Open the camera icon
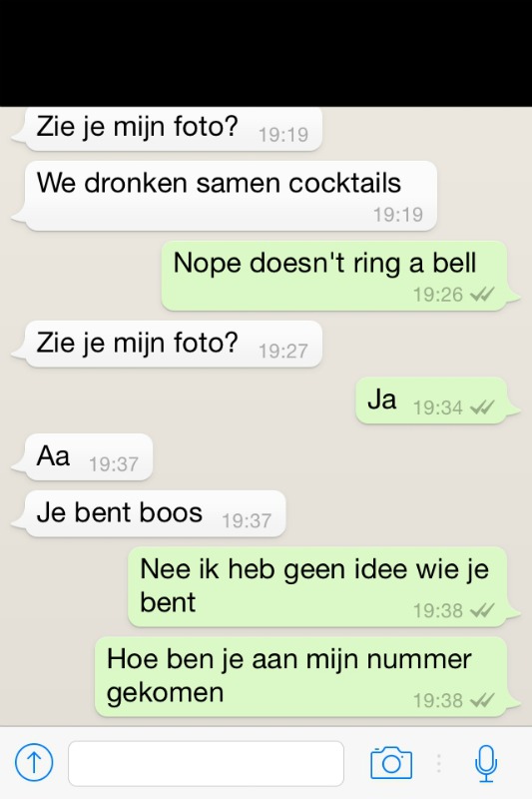 click(391, 763)
